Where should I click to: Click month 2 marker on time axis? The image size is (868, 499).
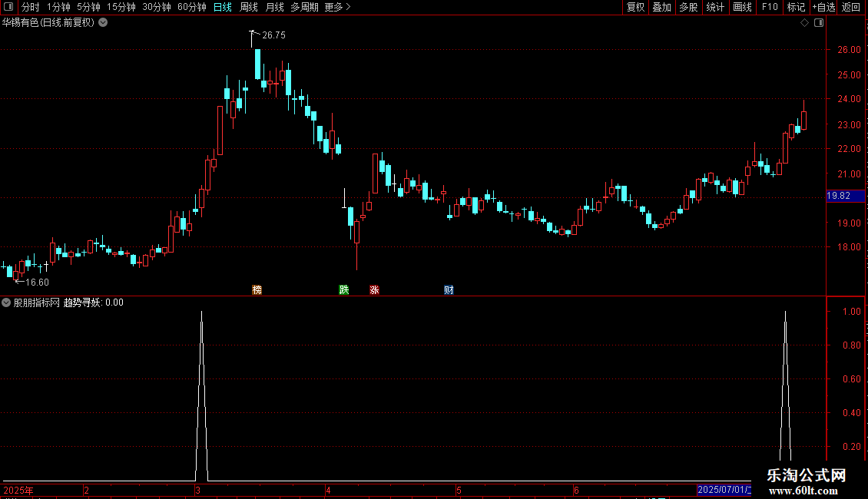(x=86, y=490)
